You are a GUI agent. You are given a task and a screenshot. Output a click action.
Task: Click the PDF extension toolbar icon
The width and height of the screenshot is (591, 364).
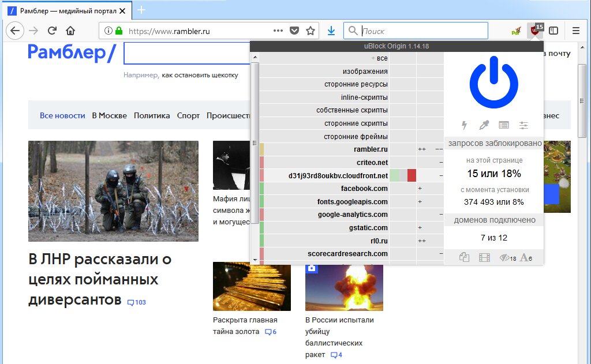point(516,31)
